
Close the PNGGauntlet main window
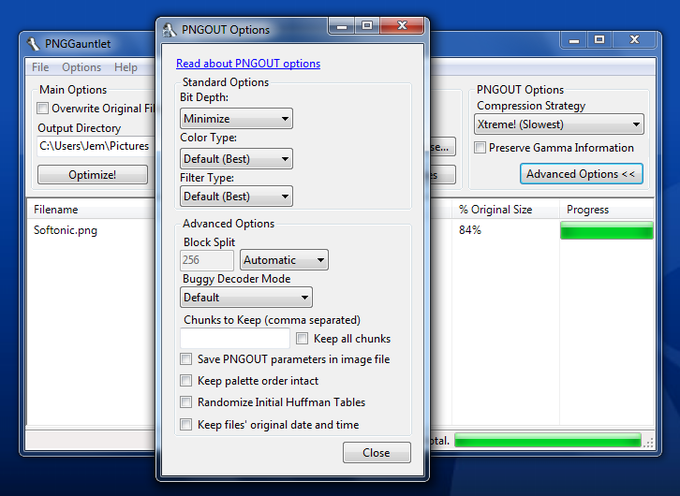pos(634,40)
